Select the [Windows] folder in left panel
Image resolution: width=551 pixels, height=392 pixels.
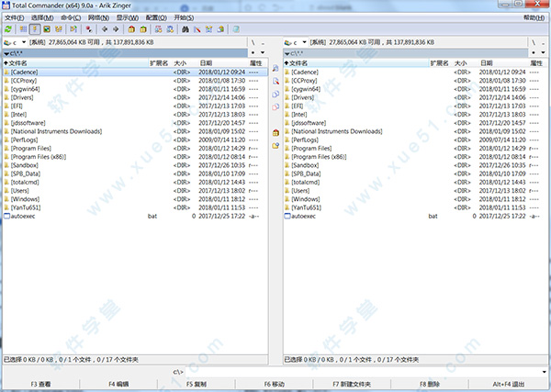tap(24, 199)
